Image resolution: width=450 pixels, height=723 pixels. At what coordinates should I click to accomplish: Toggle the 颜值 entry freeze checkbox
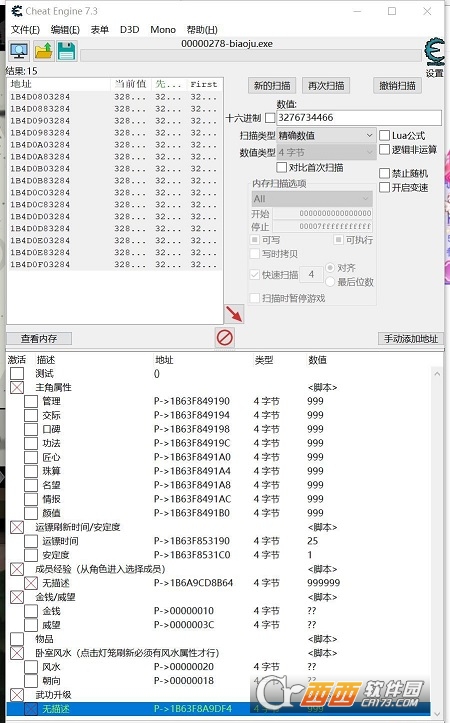[x=31, y=513]
